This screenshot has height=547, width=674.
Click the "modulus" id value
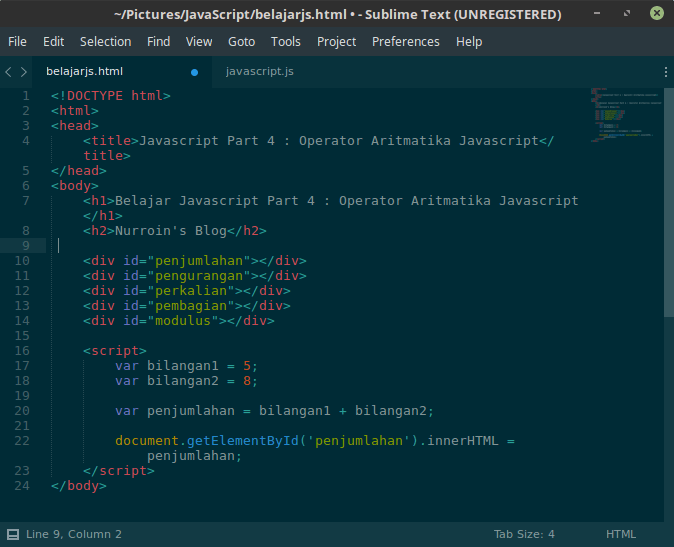[x=183, y=321]
